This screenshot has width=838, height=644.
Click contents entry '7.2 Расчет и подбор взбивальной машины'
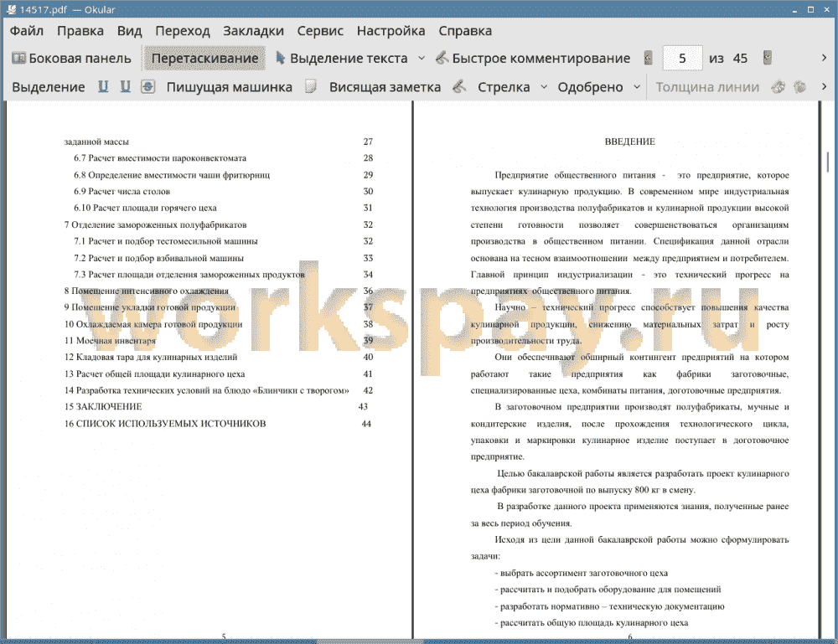click(158, 258)
